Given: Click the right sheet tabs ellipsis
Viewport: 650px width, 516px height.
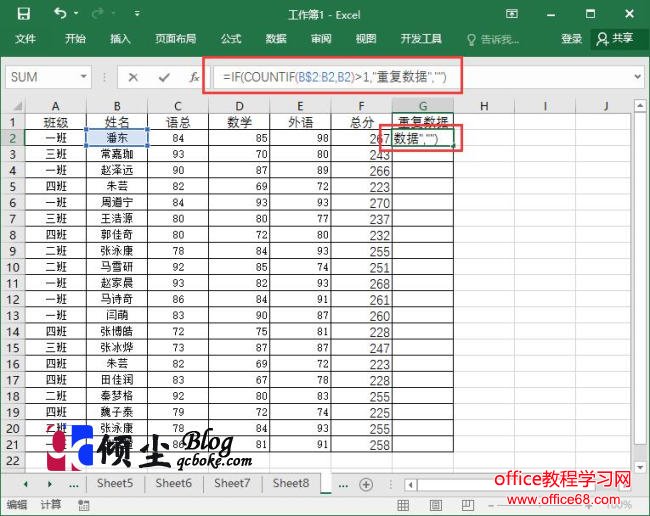Looking at the screenshot, I should click(x=343, y=485).
